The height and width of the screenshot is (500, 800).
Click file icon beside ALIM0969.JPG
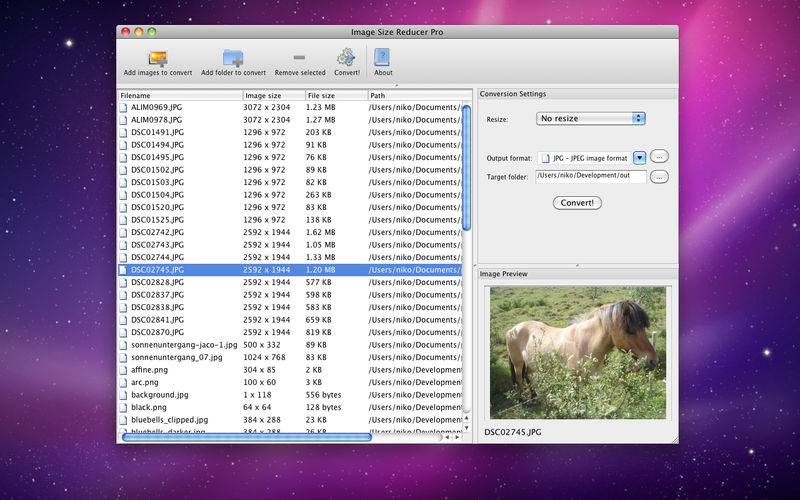[123, 108]
